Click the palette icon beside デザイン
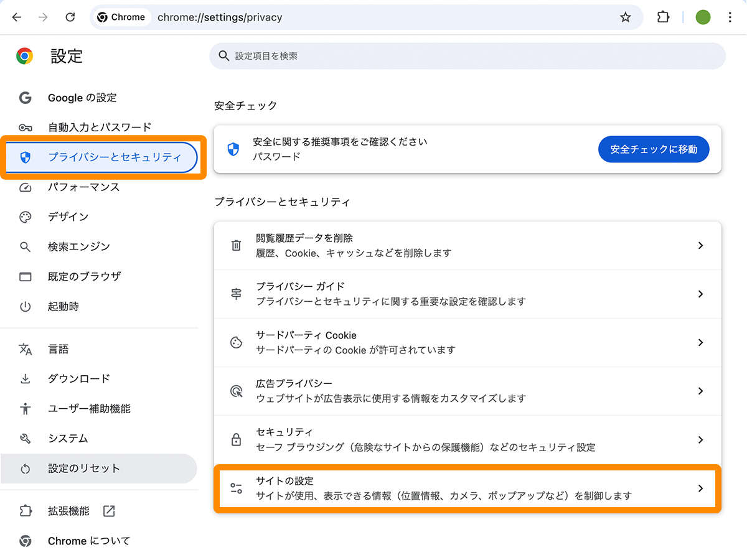 [26, 217]
